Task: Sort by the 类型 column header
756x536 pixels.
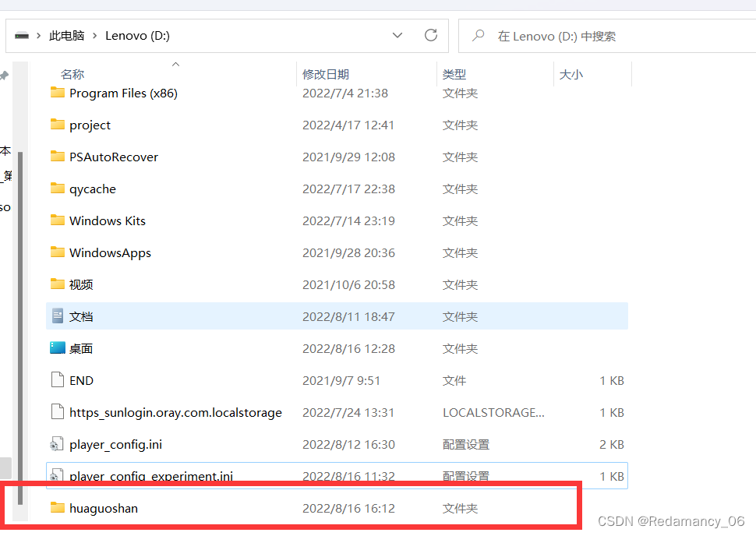Action: 454,74
